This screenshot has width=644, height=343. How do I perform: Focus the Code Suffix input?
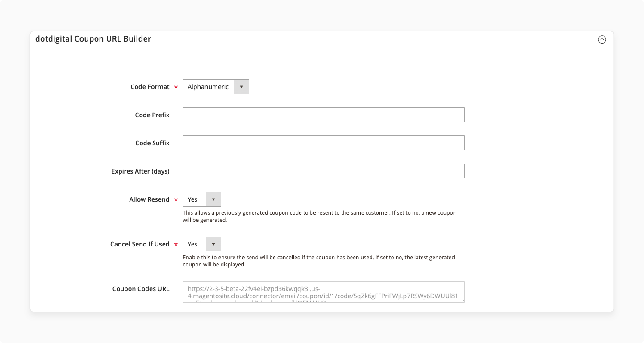point(324,143)
